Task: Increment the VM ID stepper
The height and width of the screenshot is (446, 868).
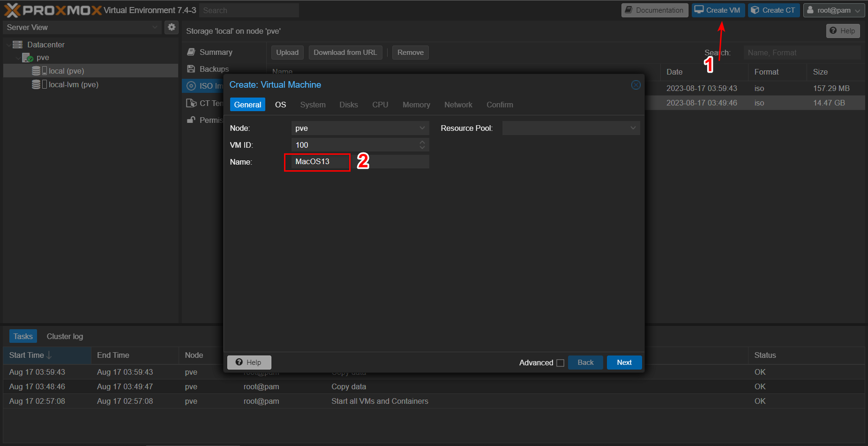Action: [x=422, y=142]
